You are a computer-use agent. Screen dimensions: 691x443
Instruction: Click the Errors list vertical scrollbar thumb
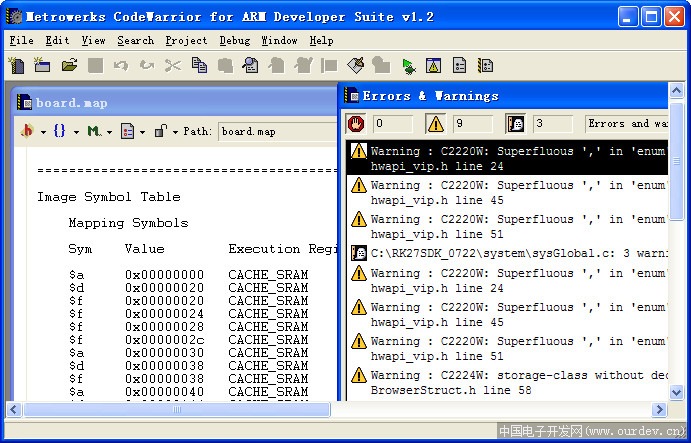(x=676, y=161)
